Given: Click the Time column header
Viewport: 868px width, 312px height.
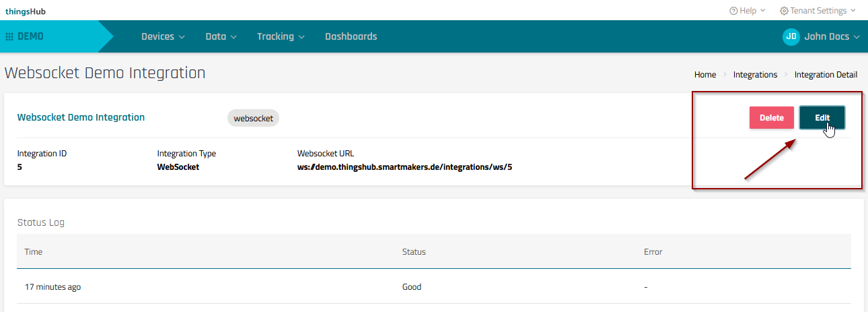Looking at the screenshot, I should click(x=34, y=252).
